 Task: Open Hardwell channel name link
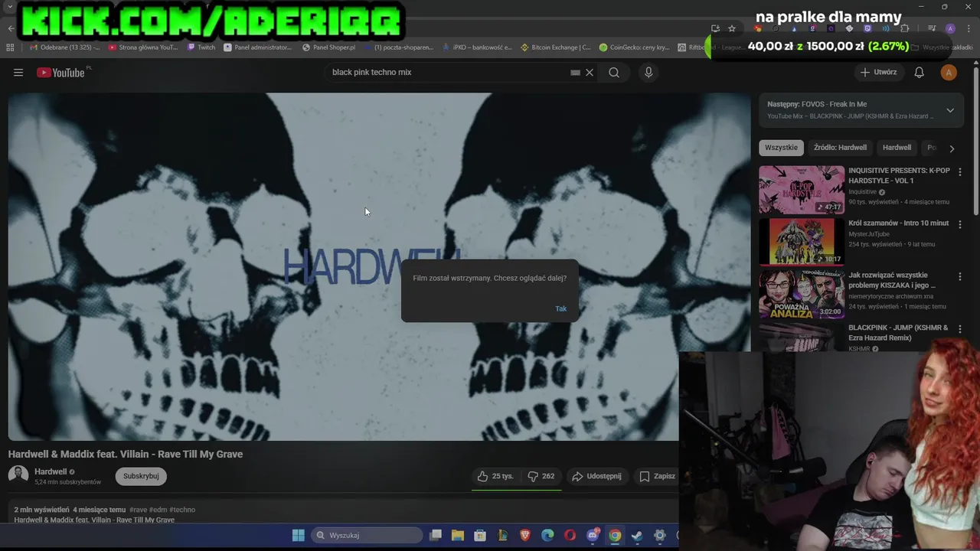pos(51,472)
